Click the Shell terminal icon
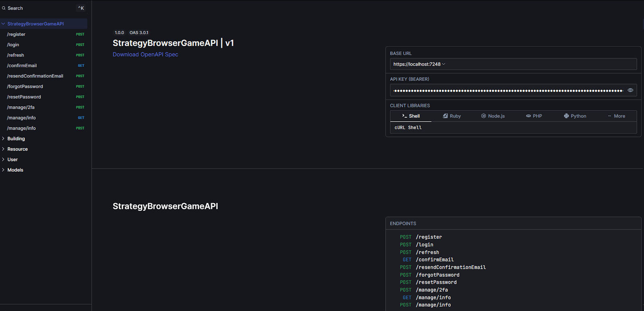 (x=405, y=116)
